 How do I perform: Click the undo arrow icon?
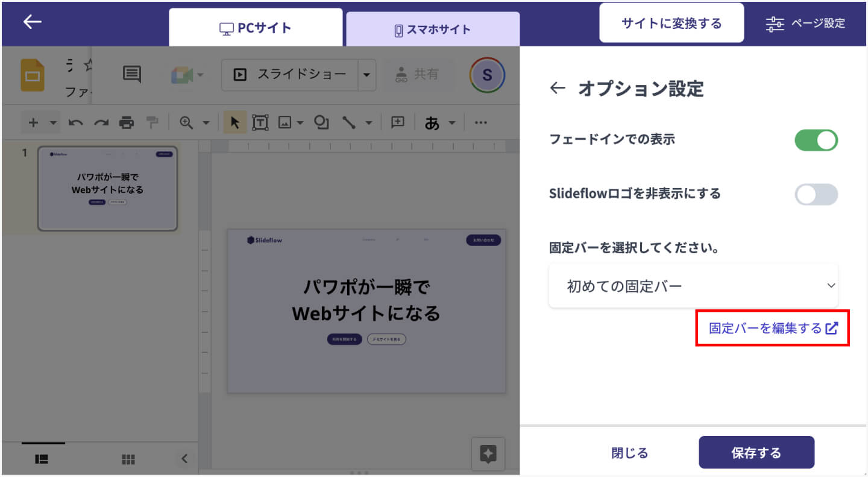pos(75,122)
